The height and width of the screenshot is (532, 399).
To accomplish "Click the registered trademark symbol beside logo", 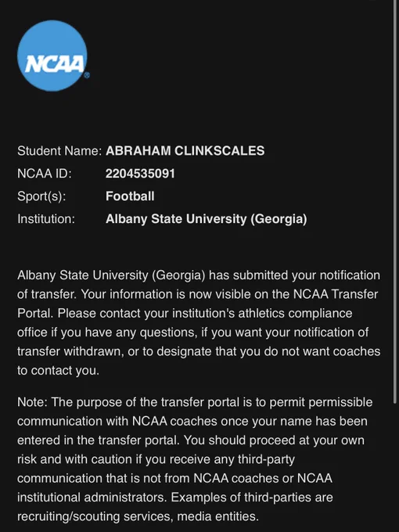I will (x=87, y=75).
